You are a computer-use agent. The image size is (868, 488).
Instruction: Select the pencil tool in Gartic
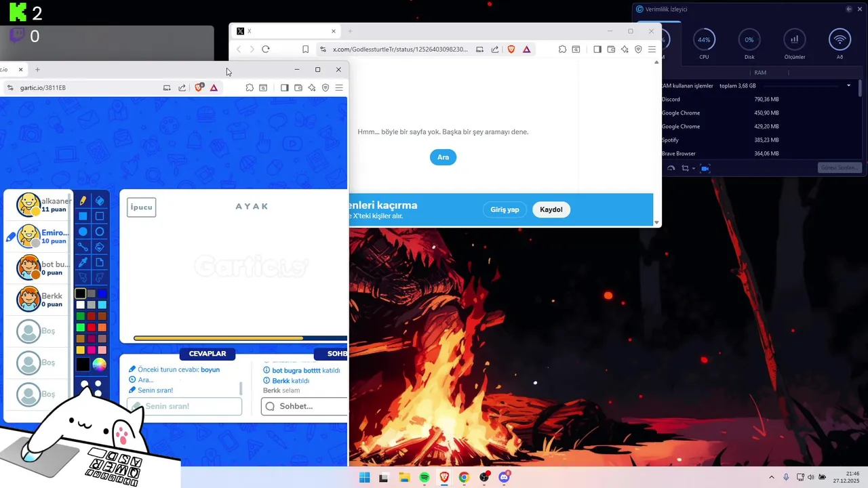click(83, 201)
